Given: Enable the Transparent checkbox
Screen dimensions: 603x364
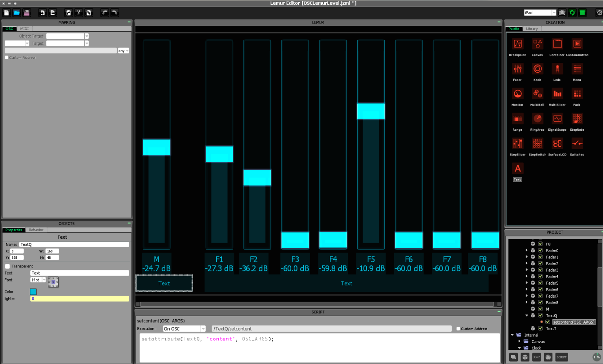Looking at the screenshot, I should (x=7, y=266).
